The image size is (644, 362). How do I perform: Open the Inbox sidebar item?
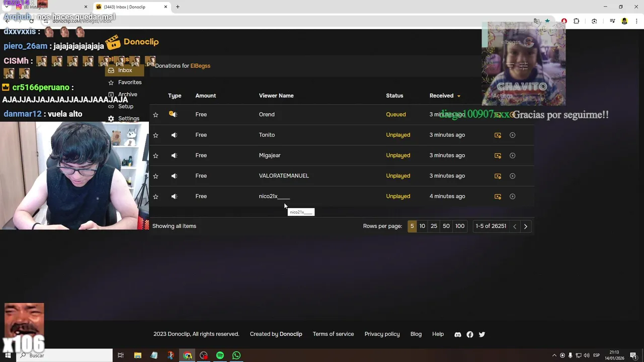[x=124, y=70]
